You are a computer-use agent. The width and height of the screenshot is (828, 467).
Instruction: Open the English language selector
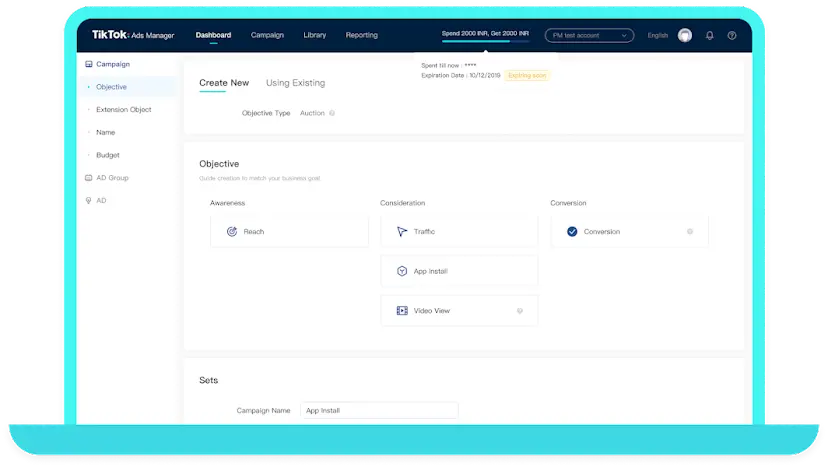pos(657,35)
